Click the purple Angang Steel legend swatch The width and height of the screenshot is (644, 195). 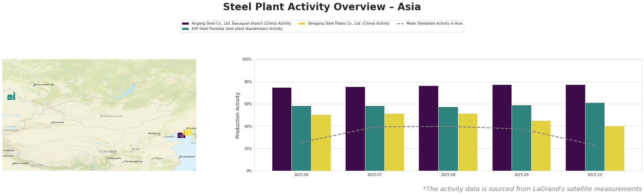coord(185,24)
